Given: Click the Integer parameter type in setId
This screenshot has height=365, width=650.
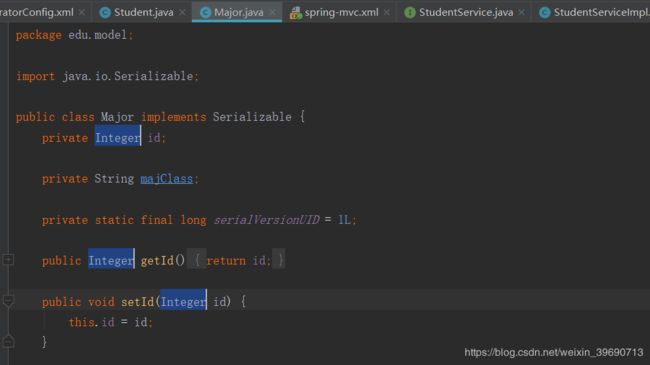Looking at the screenshot, I should 183,301.
